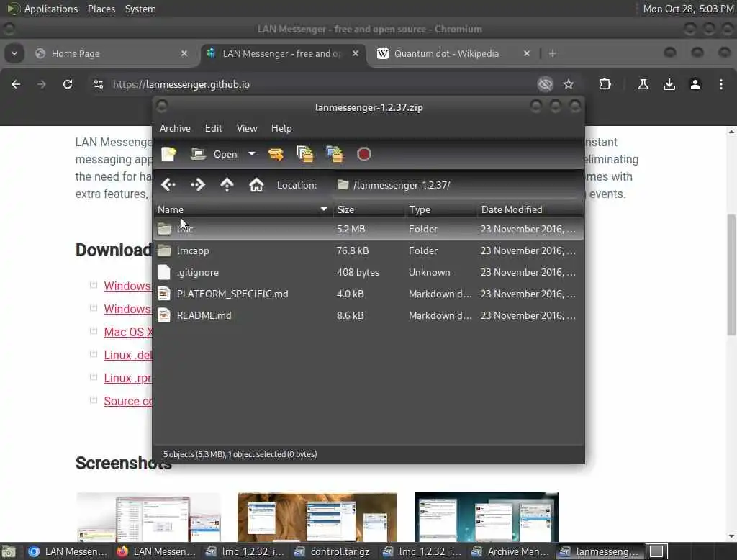Image resolution: width=737 pixels, height=560 pixels.
Task: Click the workspace switcher in the bottom panel
Action: [656, 551]
